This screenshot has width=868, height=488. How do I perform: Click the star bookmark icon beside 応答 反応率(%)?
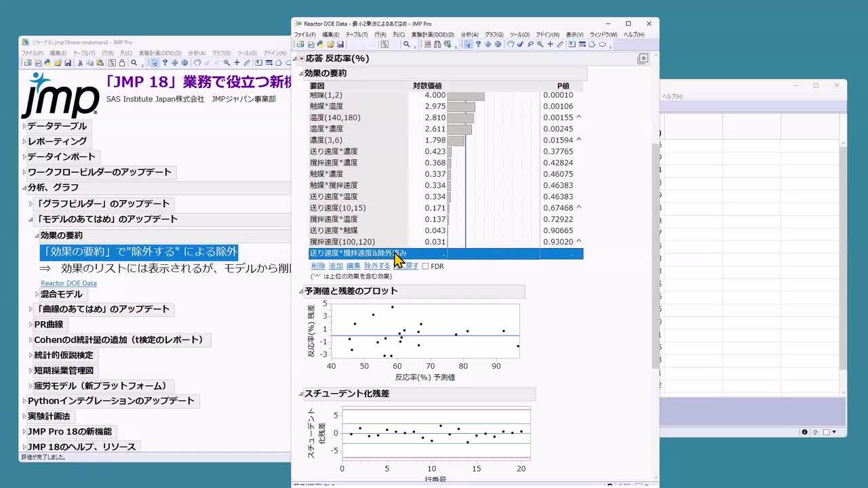coord(643,59)
